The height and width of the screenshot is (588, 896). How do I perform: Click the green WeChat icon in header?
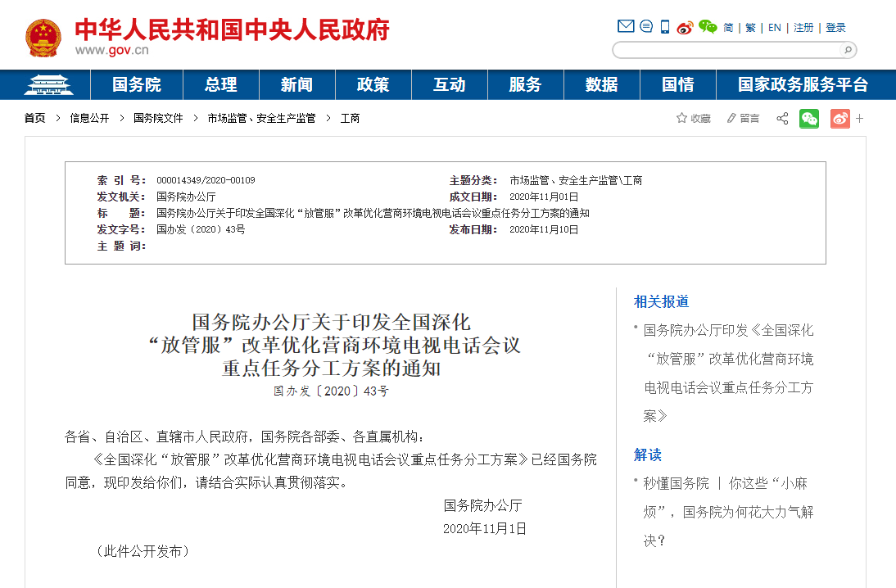click(708, 27)
